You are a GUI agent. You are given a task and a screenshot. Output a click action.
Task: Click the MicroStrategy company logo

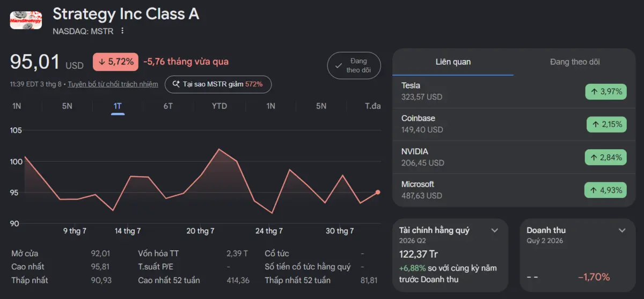[26, 20]
